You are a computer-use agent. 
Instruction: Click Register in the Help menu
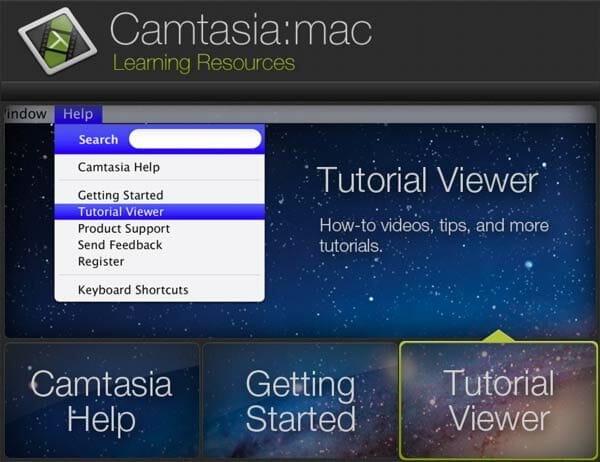click(x=101, y=262)
